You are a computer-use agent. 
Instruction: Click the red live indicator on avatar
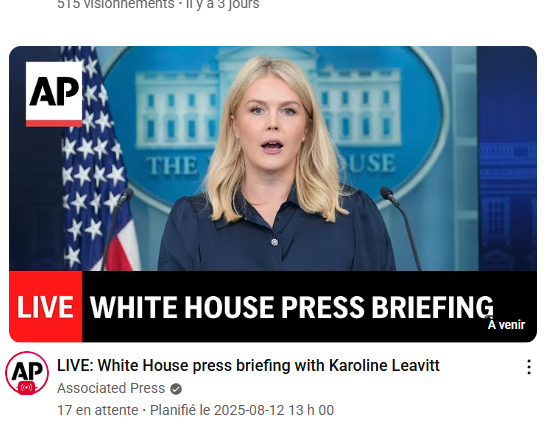26,388
